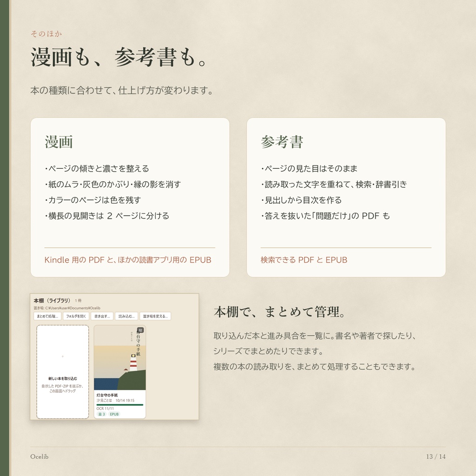This screenshot has height=476, width=476.
Task: Click the main title 漫画も、参考書も。
Action: tap(119, 57)
